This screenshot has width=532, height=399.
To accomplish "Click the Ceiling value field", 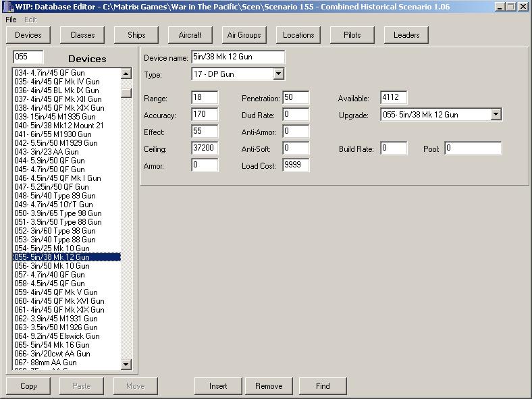I will [x=205, y=149].
